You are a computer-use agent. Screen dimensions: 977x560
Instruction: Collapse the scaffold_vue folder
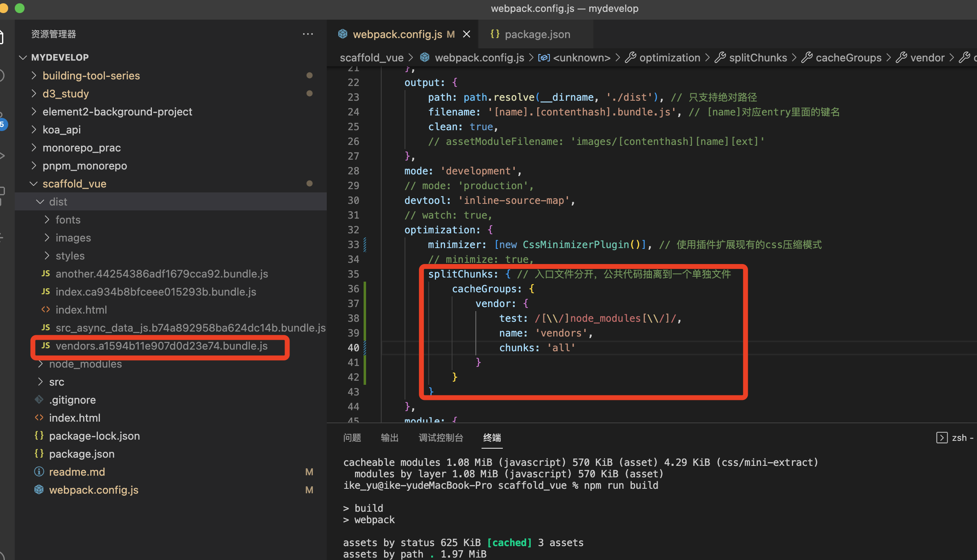[x=34, y=184]
